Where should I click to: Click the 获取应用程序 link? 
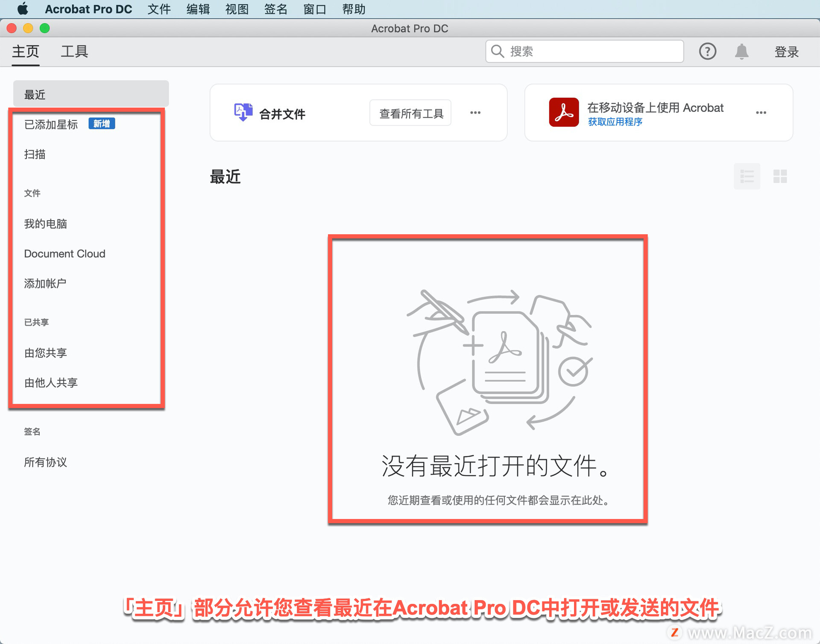pyautogui.click(x=615, y=122)
